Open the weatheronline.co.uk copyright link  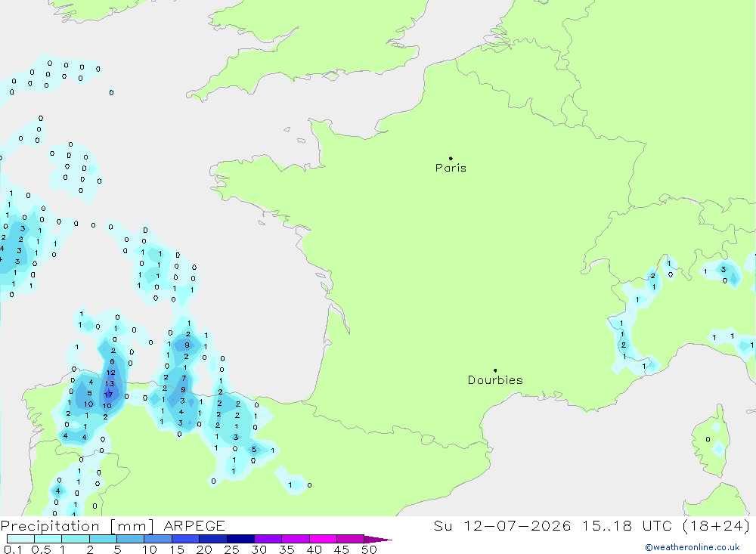(692, 547)
